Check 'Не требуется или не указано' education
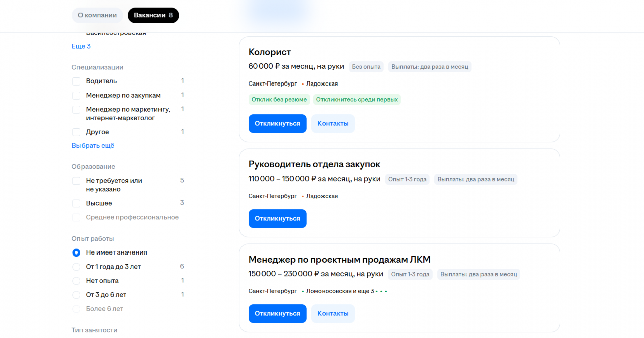This screenshot has height=338, width=644. (x=76, y=181)
